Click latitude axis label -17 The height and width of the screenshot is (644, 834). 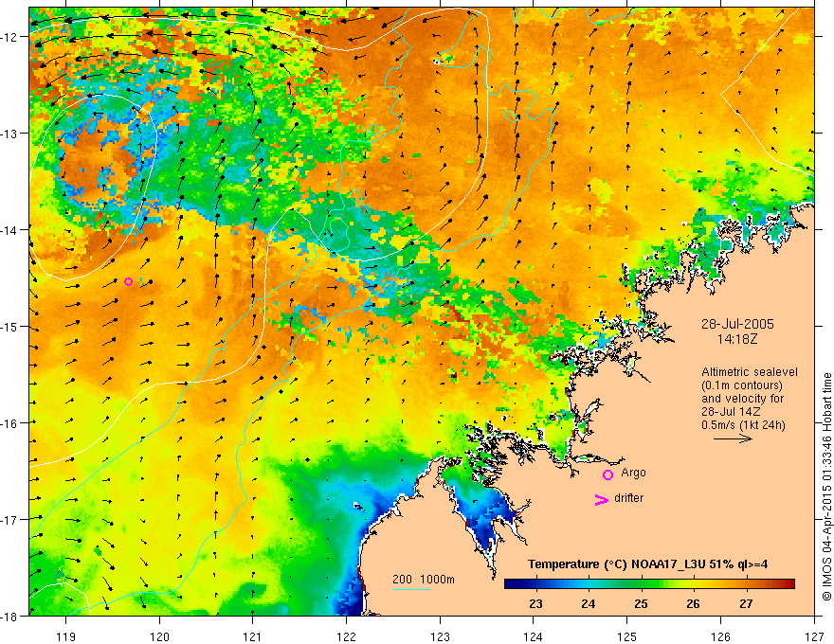point(10,520)
